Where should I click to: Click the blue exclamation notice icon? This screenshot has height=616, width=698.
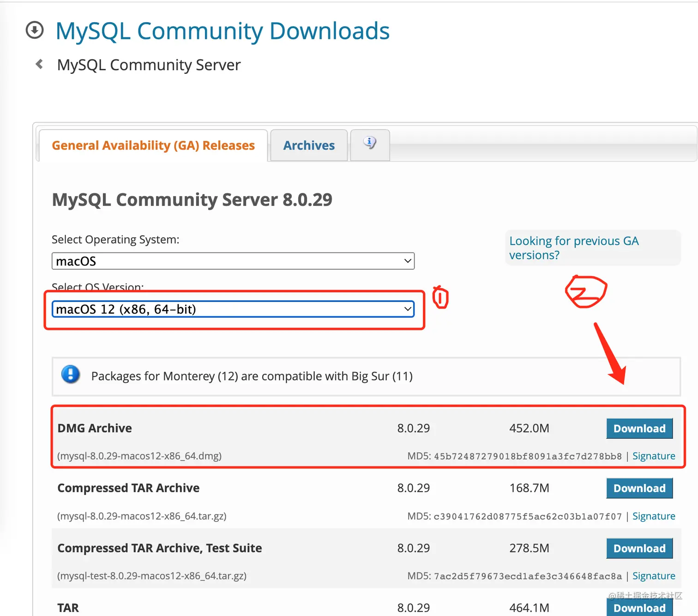(71, 374)
